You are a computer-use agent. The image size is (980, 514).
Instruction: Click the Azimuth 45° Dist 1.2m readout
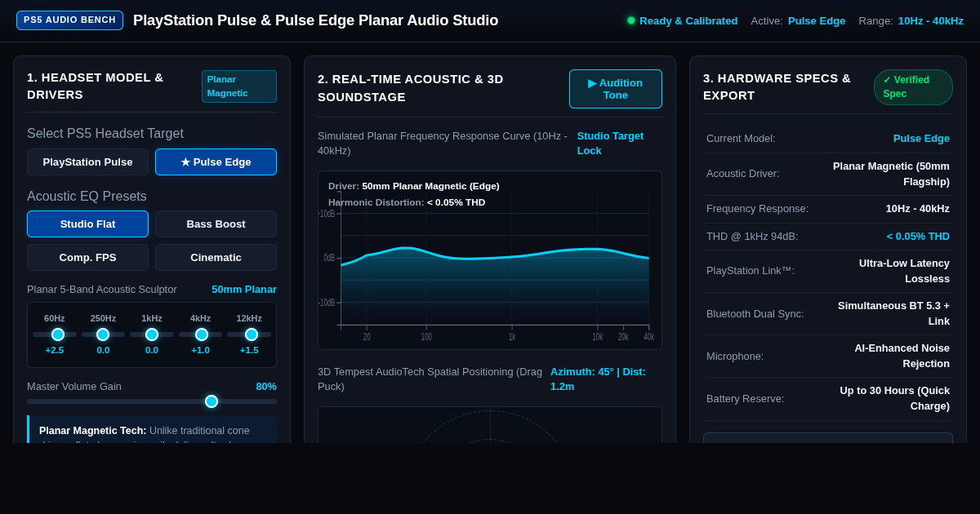(604, 379)
